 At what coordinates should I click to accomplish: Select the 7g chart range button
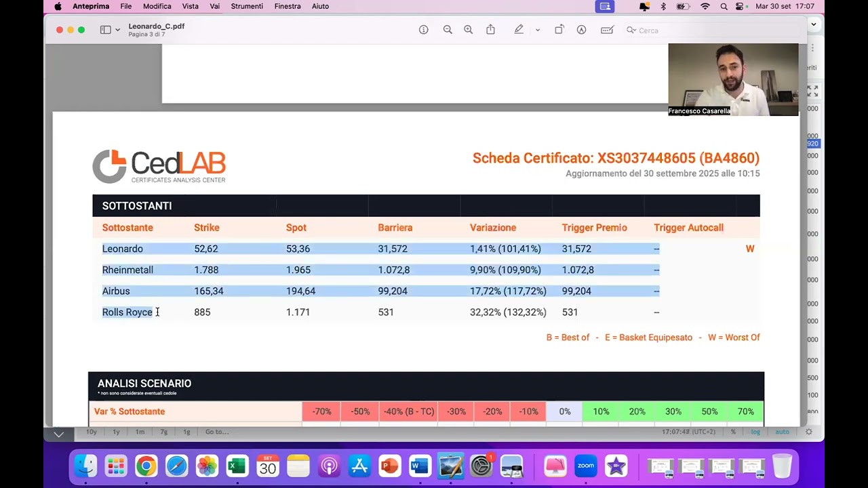(x=163, y=432)
